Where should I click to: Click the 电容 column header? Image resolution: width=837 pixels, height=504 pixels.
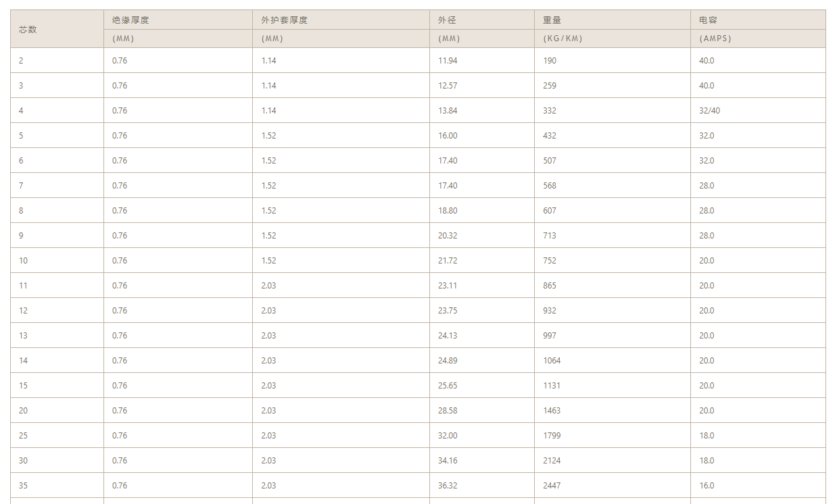pos(708,20)
